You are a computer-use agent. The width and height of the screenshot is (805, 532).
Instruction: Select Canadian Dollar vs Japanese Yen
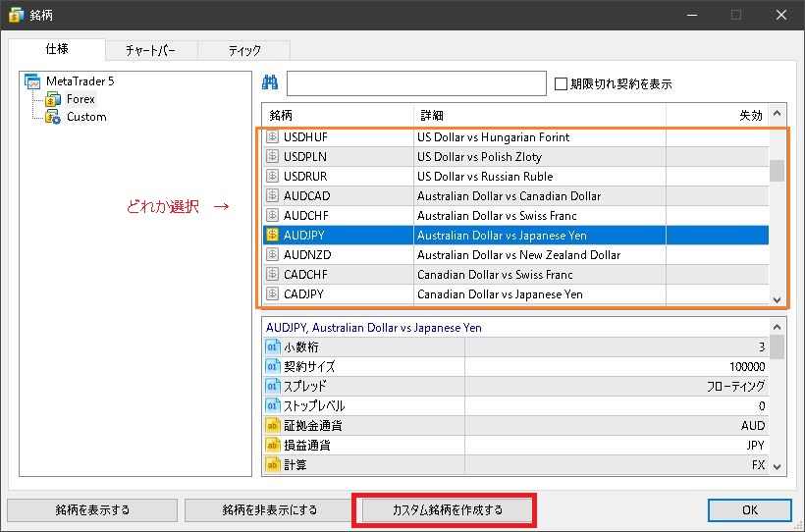coord(500,293)
